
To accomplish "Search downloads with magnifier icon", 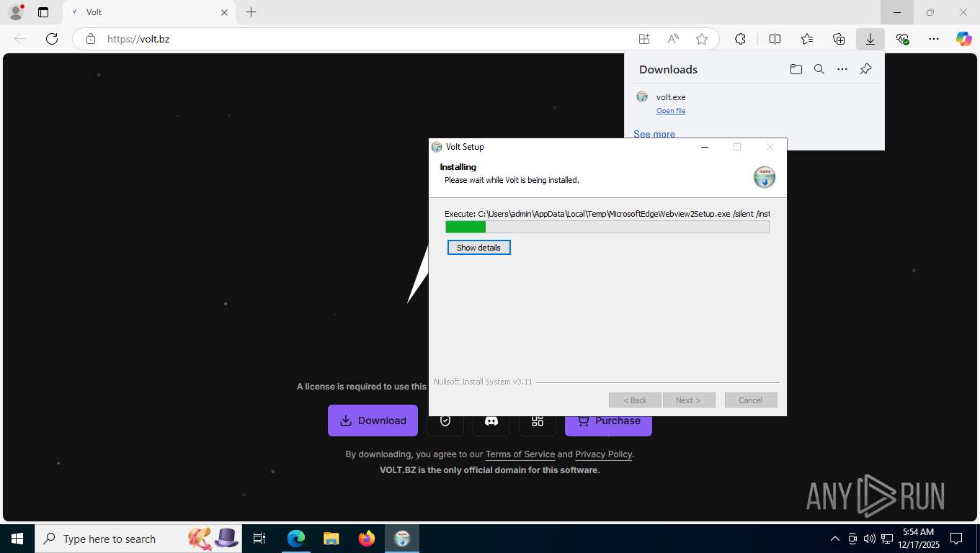I will 819,69.
